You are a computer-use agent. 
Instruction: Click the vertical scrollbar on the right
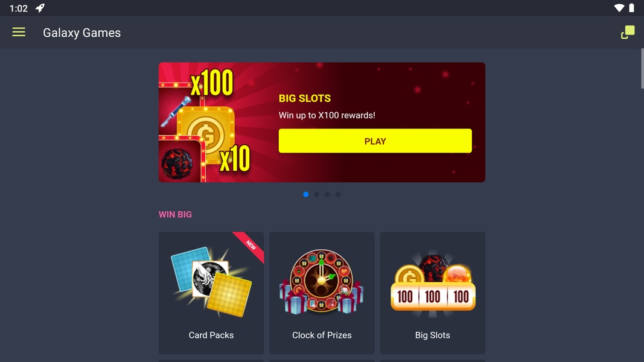pyautogui.click(x=642, y=68)
